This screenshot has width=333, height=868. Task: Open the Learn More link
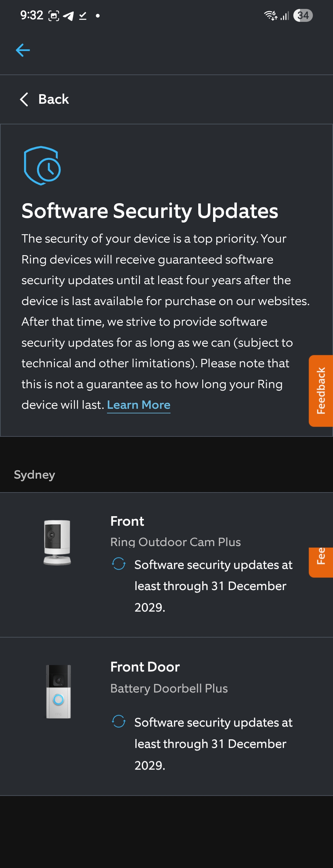[x=139, y=405]
